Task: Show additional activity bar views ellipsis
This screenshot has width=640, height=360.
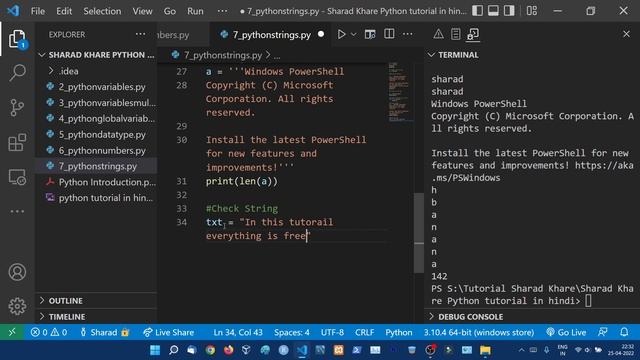Action: click(17, 211)
